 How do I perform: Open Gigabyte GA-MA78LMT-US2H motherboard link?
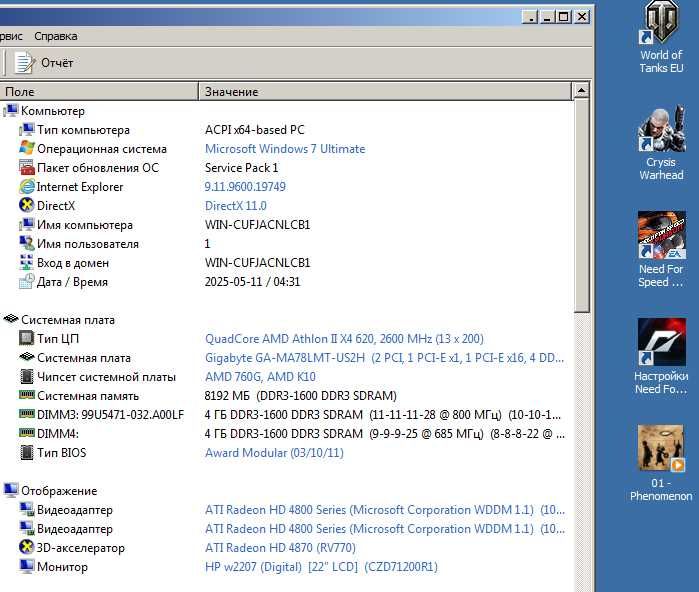[x=384, y=358]
